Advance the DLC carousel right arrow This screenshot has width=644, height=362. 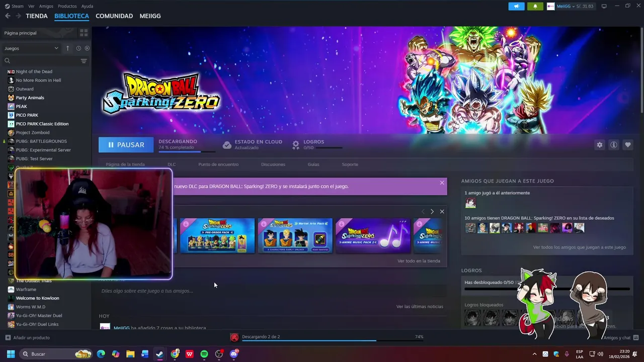432,212
